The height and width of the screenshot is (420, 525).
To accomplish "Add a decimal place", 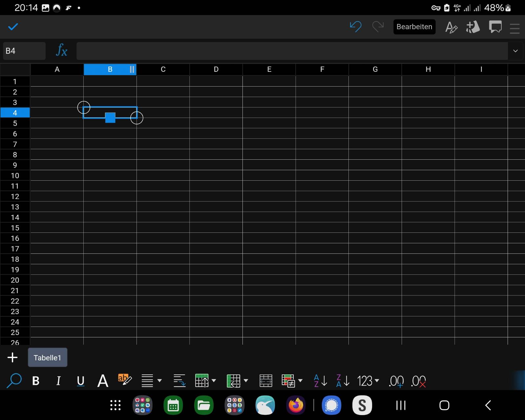I will pos(396,381).
